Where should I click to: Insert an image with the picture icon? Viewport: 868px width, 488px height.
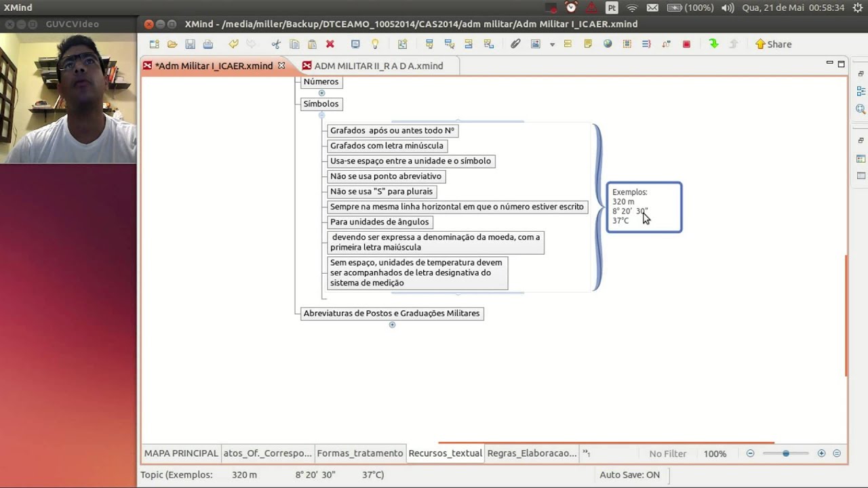point(536,44)
